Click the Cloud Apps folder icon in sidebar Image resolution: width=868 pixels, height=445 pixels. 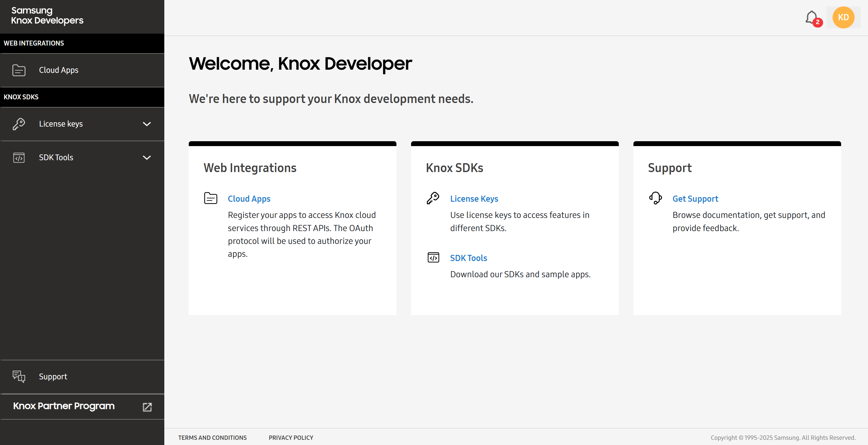pyautogui.click(x=19, y=70)
